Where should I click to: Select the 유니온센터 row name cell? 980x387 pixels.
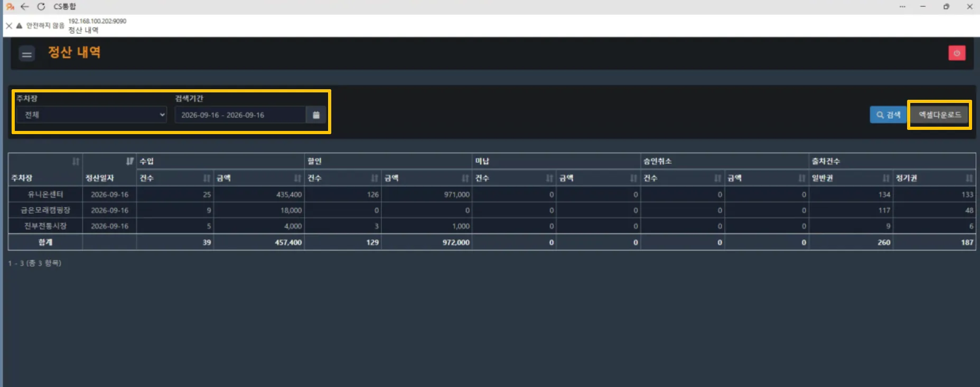click(x=45, y=194)
